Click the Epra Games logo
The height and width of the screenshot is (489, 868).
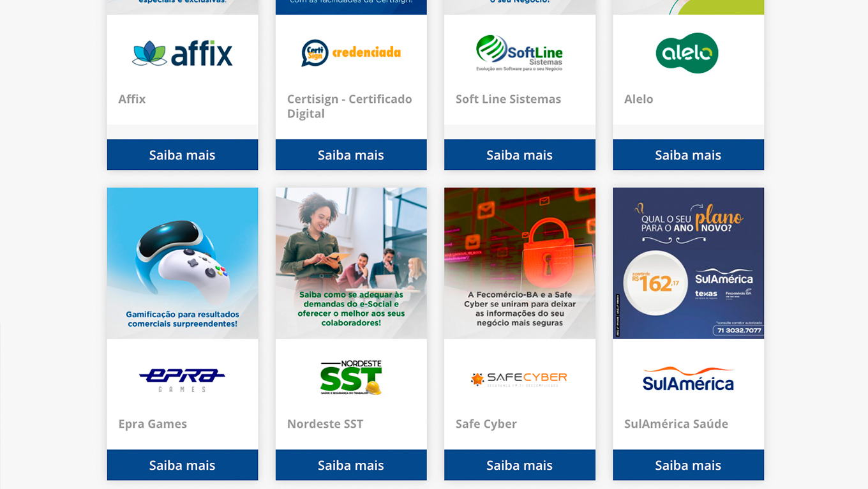pos(183,379)
